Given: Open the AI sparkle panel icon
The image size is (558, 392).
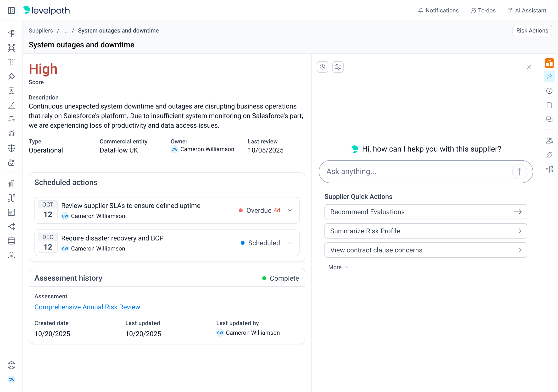Looking at the screenshot, I should 549,77.
